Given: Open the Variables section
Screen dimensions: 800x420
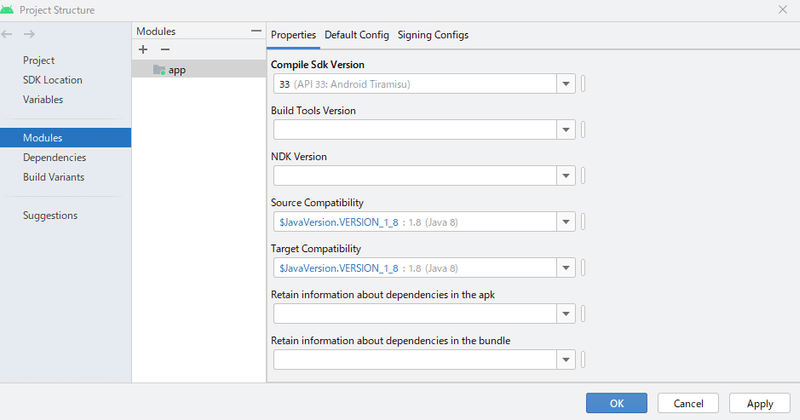Looking at the screenshot, I should pos(43,100).
